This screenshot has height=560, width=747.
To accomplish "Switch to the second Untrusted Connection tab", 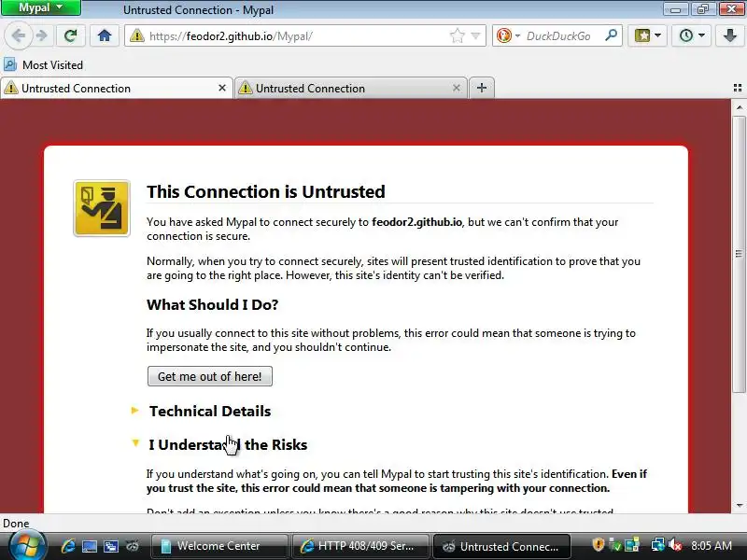I will (346, 88).
